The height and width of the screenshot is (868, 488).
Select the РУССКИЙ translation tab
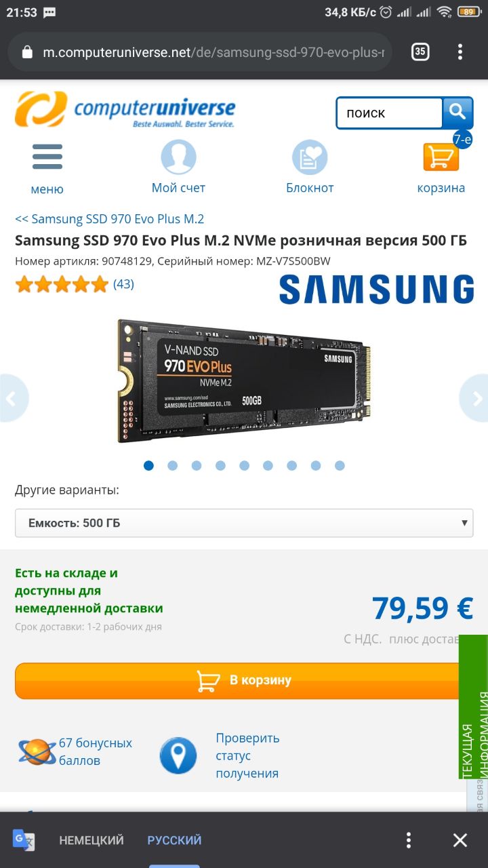pos(175,840)
